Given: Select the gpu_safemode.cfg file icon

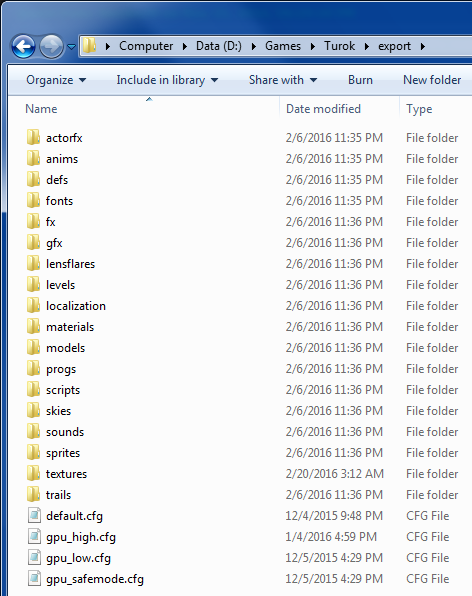Looking at the screenshot, I should point(34,579).
